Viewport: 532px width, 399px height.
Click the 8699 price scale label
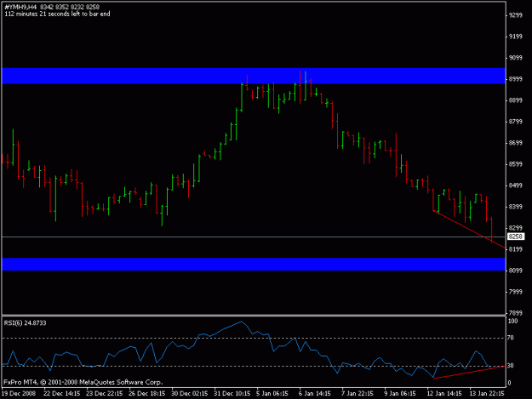click(516, 143)
